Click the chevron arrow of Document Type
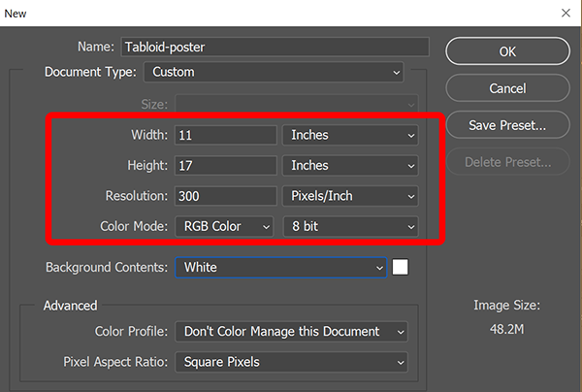This screenshot has height=392, width=582. click(x=397, y=73)
